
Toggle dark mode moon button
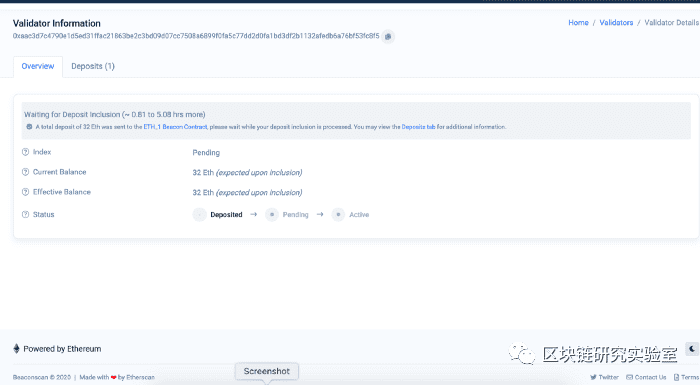click(692, 349)
